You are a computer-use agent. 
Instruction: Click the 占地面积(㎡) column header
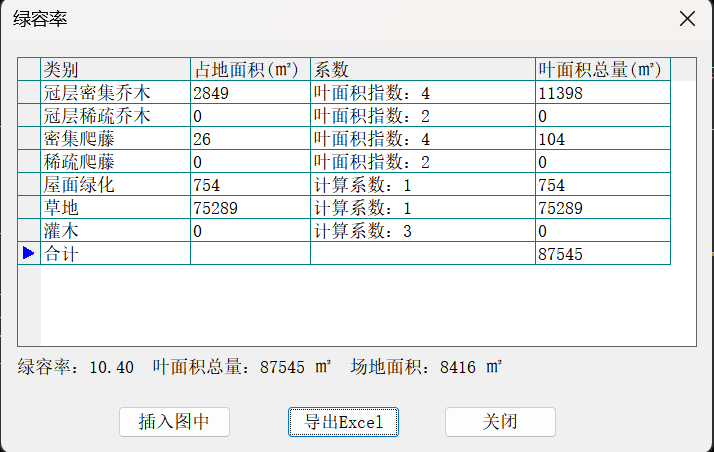click(250, 70)
